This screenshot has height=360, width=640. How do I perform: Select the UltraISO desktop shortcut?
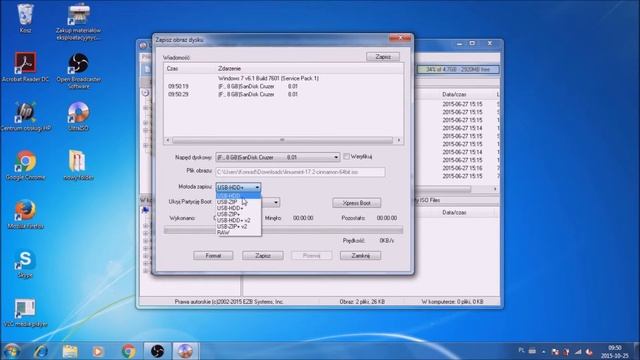tap(78, 116)
